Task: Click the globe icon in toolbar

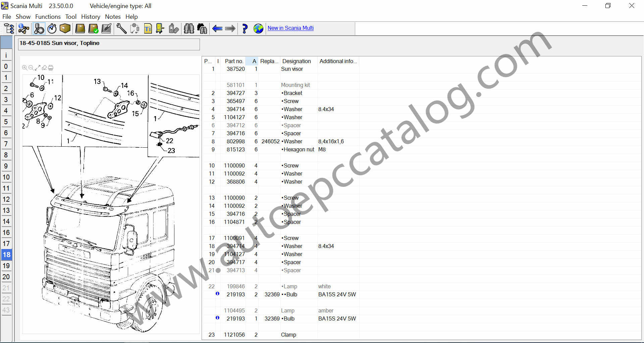Action: coord(258,29)
